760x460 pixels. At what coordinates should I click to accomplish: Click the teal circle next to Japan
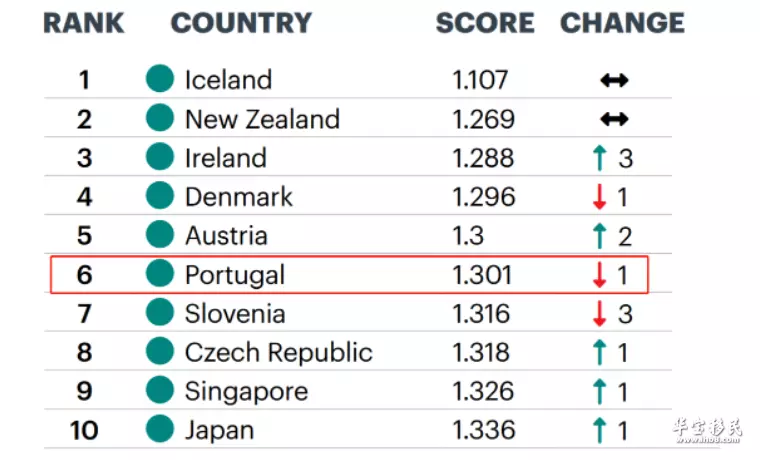pos(160,428)
